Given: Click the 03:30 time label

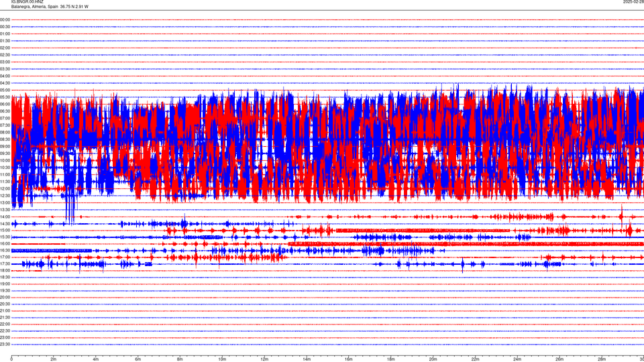Looking at the screenshot, I should [5, 69].
